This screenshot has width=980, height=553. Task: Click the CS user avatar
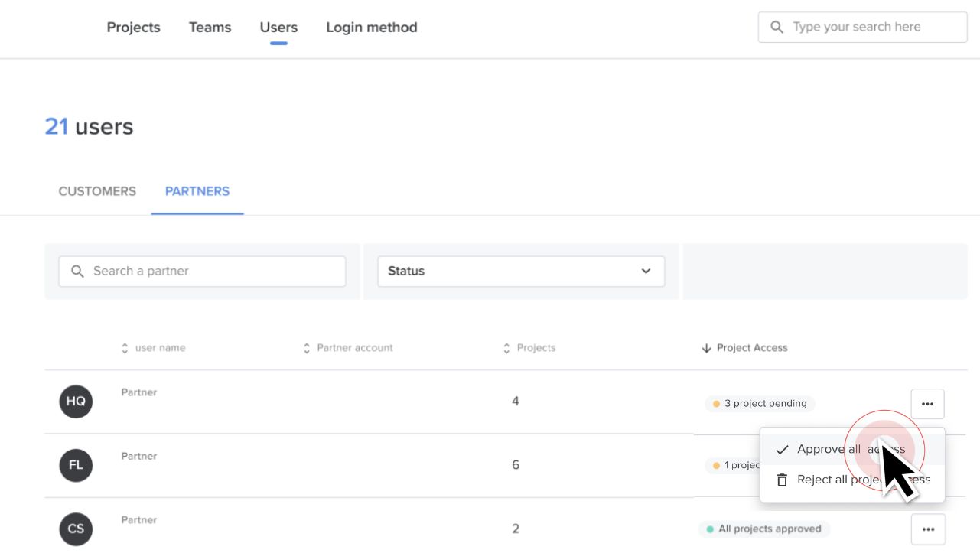(x=76, y=529)
